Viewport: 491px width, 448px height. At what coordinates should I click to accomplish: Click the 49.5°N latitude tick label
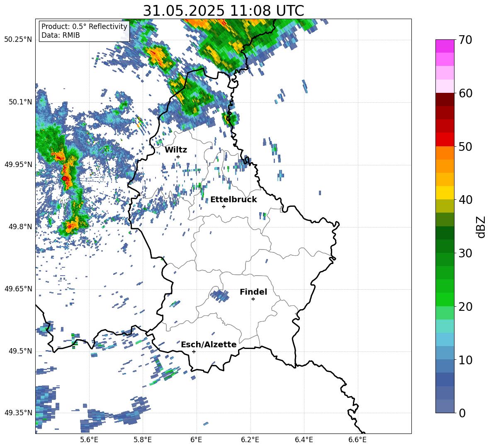tap(20, 351)
